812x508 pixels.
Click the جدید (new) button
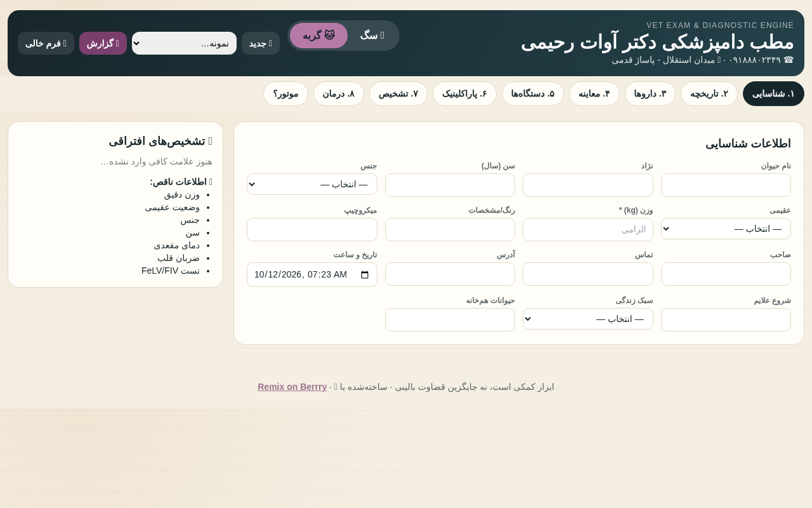261,43
